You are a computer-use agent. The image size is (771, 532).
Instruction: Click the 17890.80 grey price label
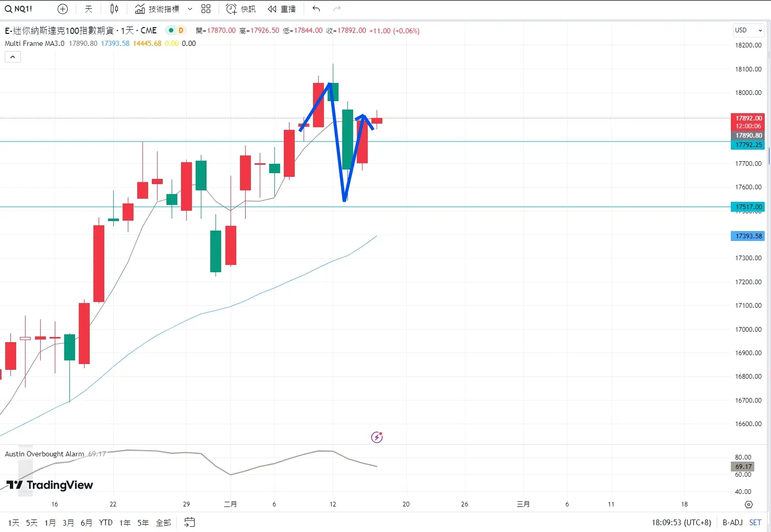(748, 136)
